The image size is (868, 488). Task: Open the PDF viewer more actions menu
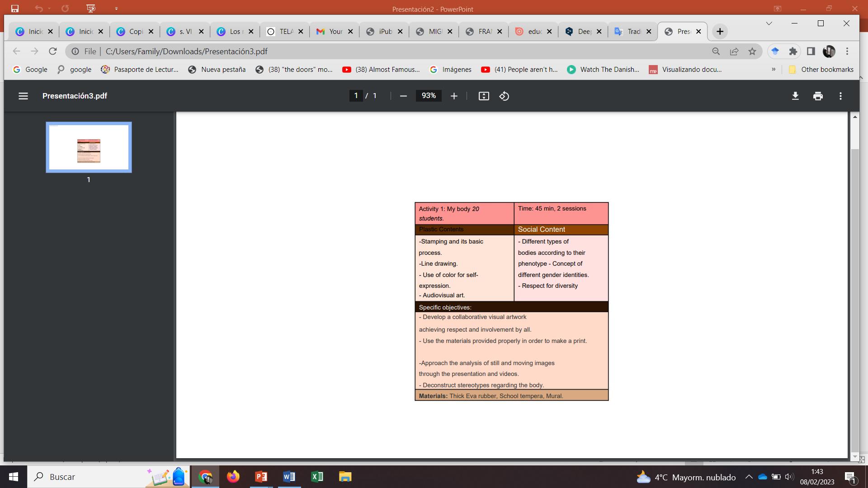(840, 96)
